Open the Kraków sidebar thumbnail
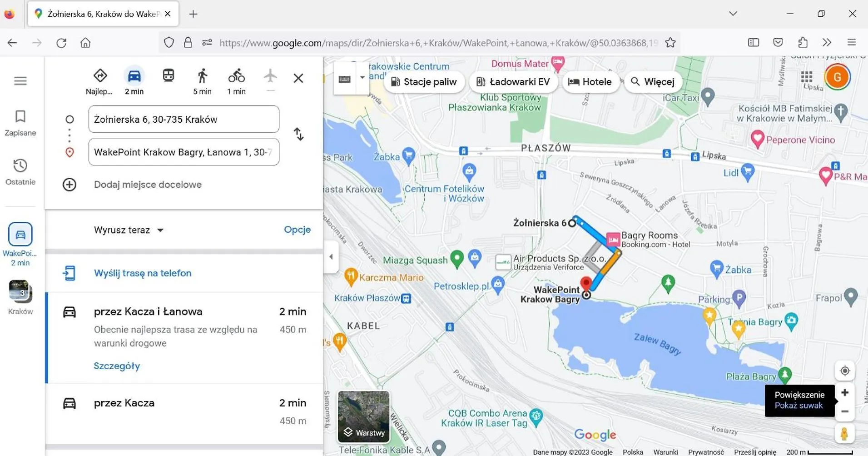 click(x=20, y=298)
